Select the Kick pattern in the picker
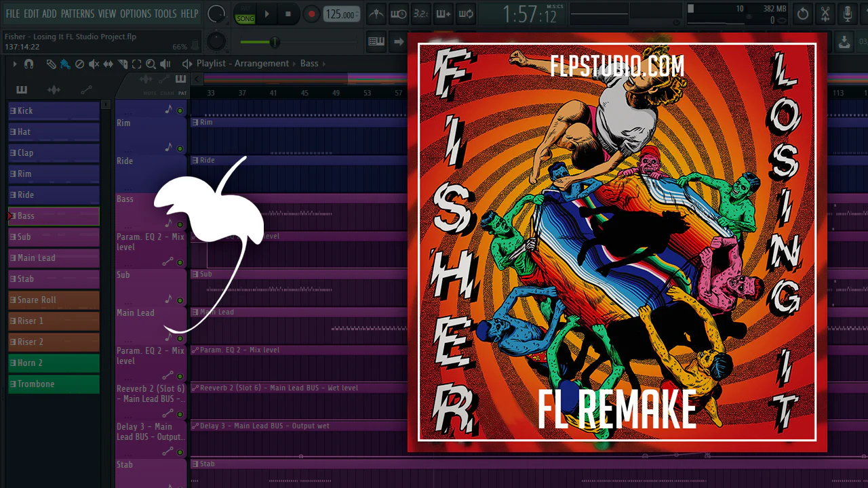This screenshot has height=488, width=868. [54, 111]
